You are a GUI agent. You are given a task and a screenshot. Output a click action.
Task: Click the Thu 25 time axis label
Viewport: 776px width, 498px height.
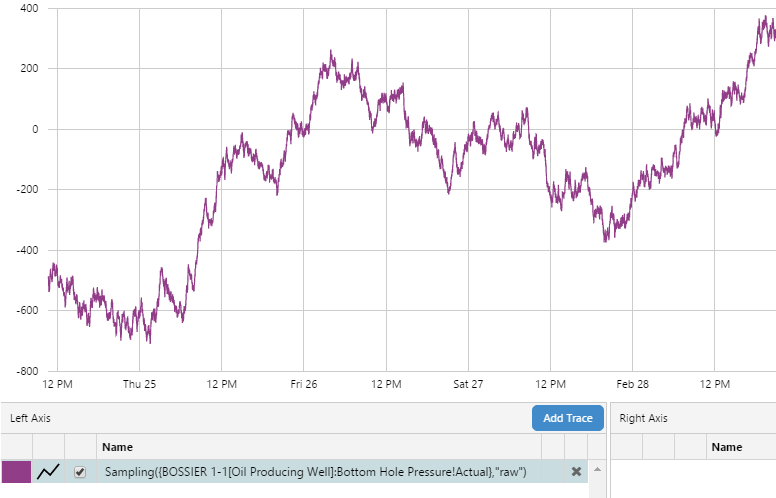[139, 384]
